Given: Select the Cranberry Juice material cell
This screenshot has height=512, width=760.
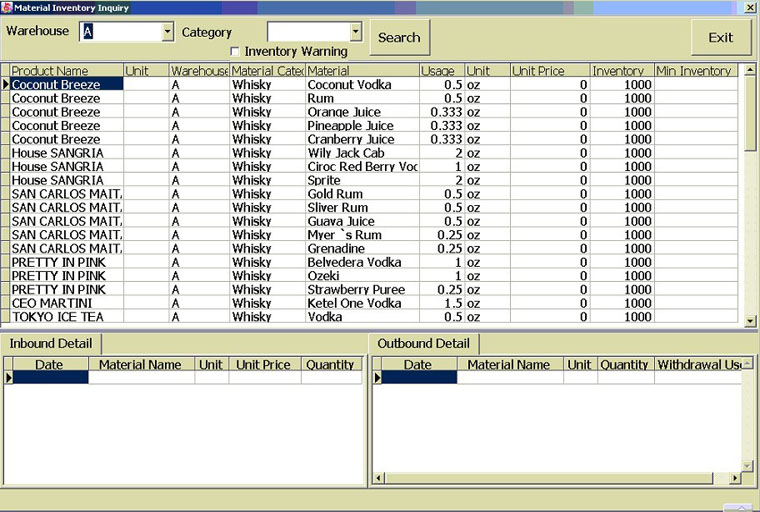Looking at the screenshot, I should (363, 139).
